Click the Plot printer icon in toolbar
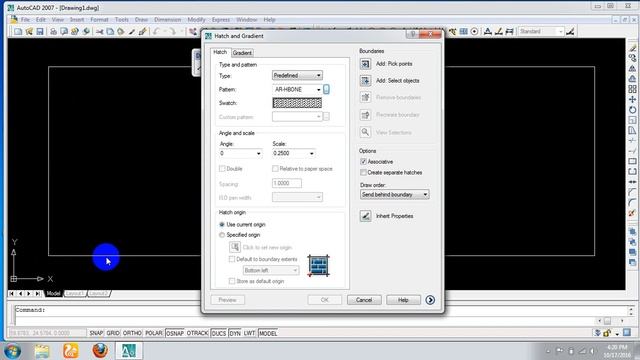Viewport: 640px width, 360px height. 53,31
